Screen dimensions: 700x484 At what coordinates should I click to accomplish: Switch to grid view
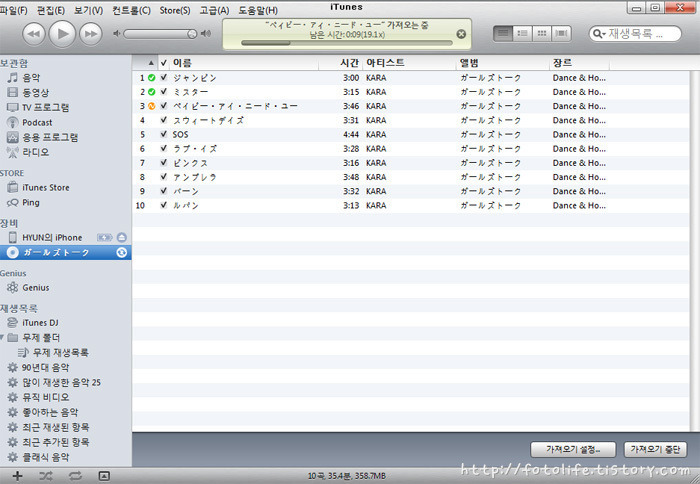coord(542,33)
